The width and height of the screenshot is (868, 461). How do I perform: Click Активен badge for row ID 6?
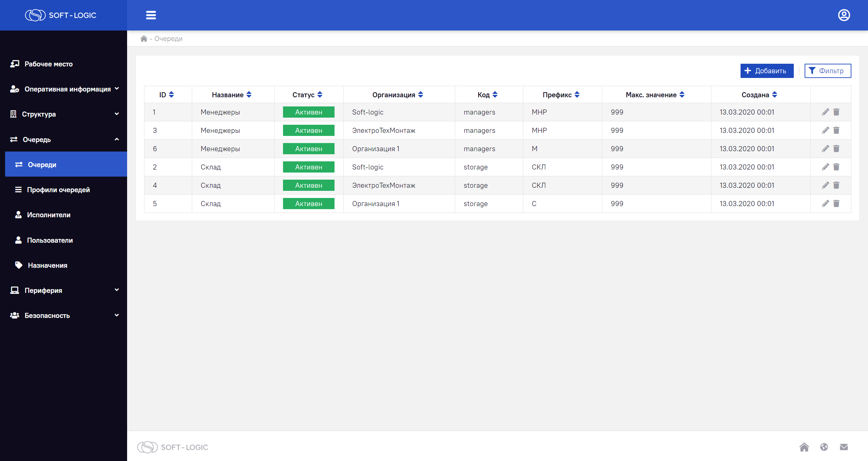coord(308,149)
